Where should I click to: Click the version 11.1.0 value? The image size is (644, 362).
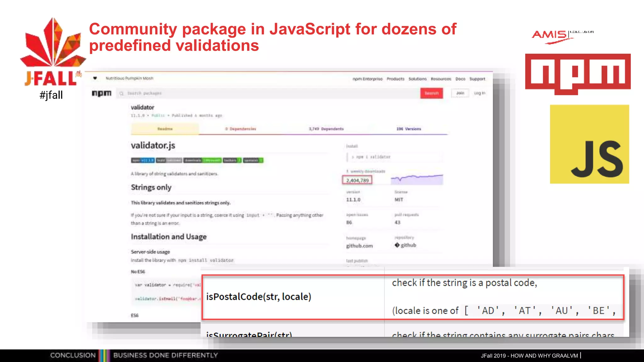[353, 200]
